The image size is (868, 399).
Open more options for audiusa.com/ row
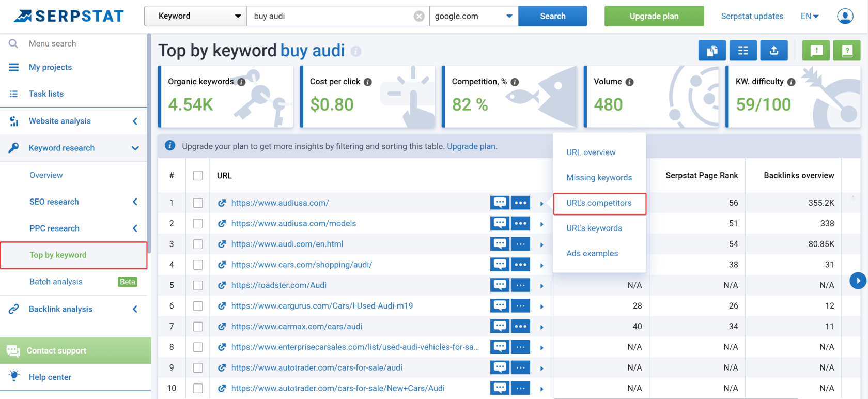click(x=520, y=203)
